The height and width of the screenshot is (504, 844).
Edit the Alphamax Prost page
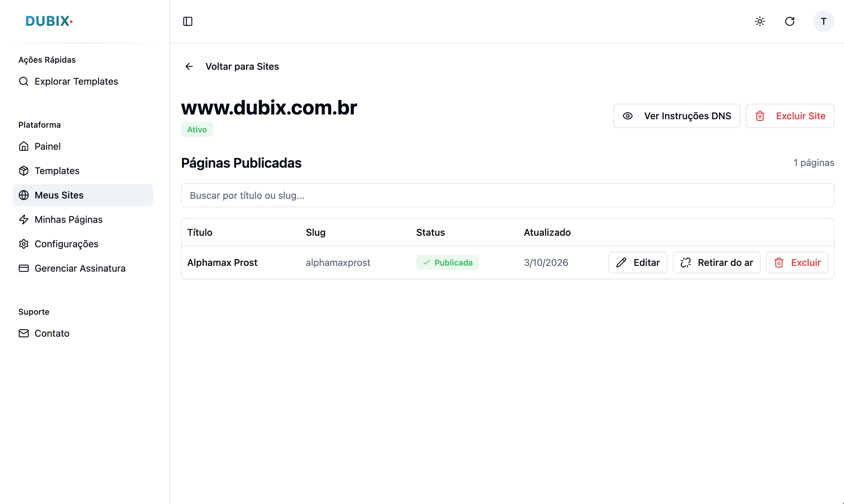tap(638, 262)
